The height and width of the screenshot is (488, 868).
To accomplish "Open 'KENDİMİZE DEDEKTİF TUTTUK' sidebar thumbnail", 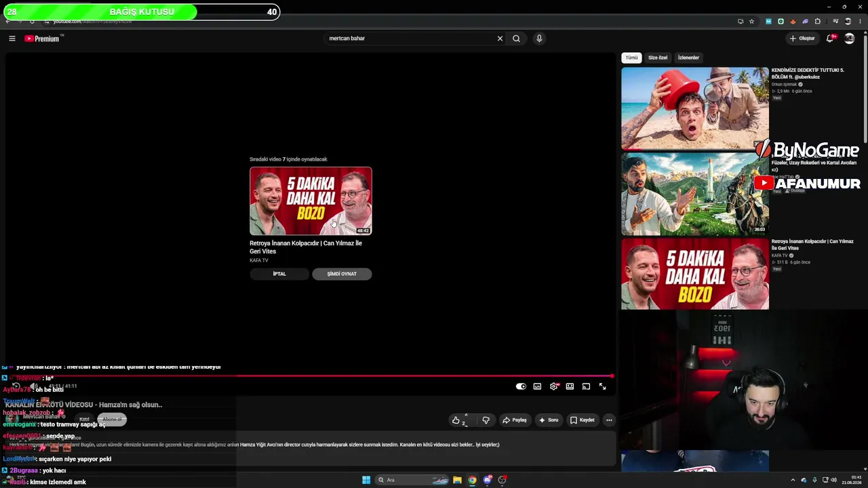I will 695,108.
